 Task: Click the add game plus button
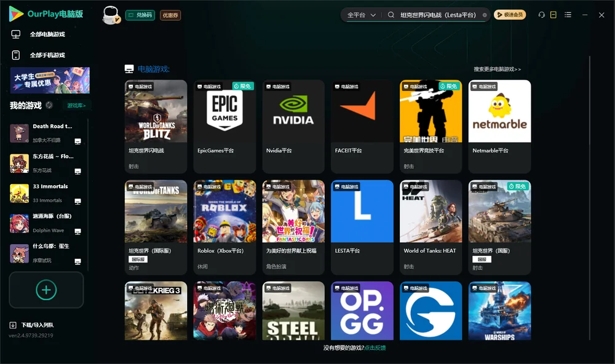46,290
